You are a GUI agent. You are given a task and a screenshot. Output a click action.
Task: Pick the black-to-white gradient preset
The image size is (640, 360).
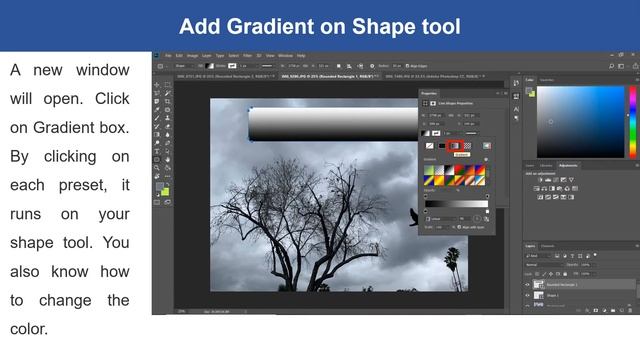click(449, 170)
